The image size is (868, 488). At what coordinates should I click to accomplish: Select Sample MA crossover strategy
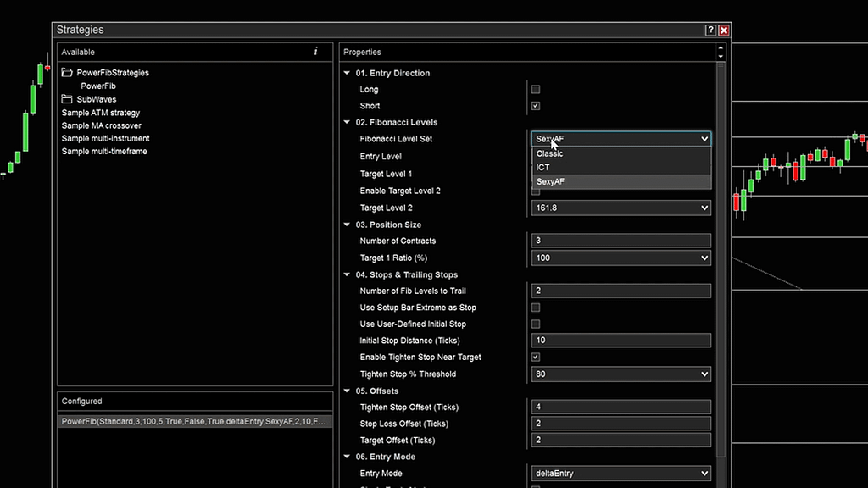pyautogui.click(x=103, y=125)
